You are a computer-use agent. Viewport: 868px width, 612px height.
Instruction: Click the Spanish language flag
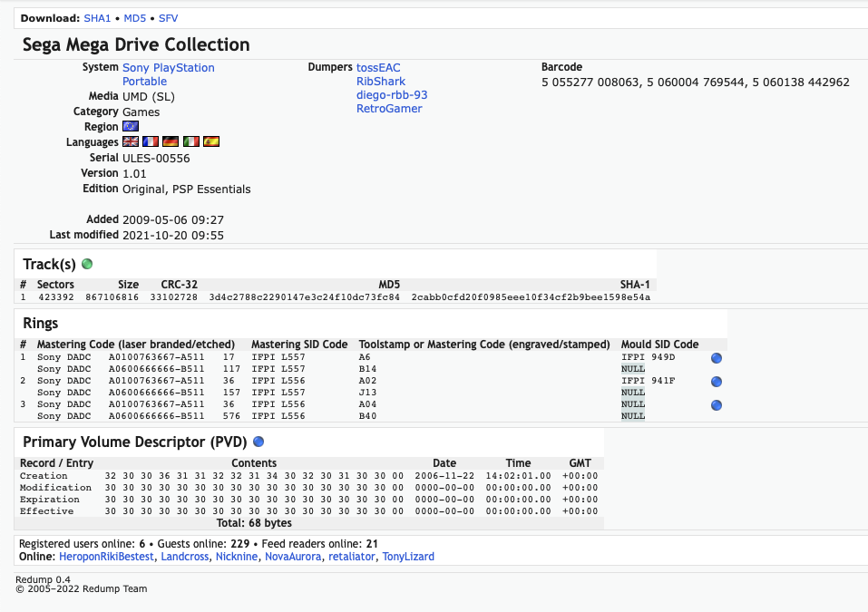pos(211,142)
